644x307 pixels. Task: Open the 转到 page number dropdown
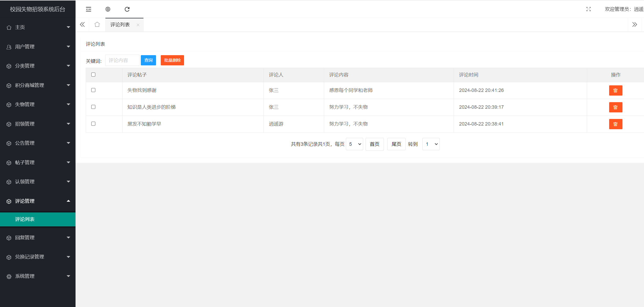click(431, 144)
